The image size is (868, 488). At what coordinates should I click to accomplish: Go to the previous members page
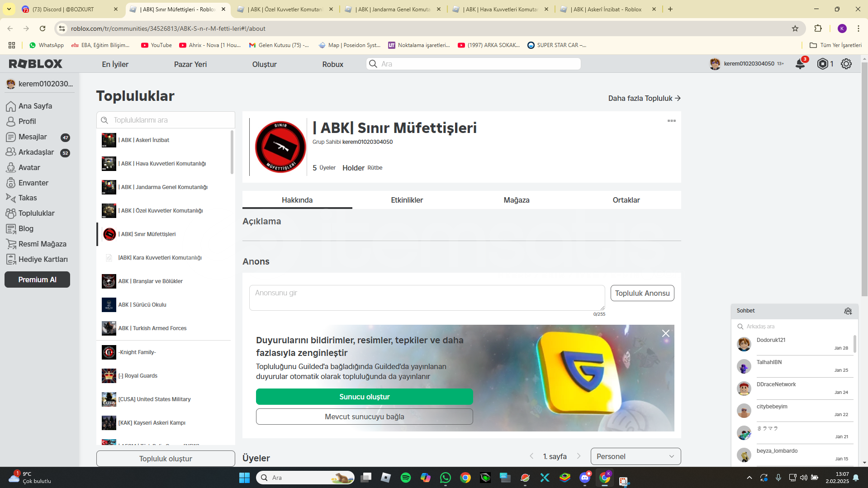point(531,456)
